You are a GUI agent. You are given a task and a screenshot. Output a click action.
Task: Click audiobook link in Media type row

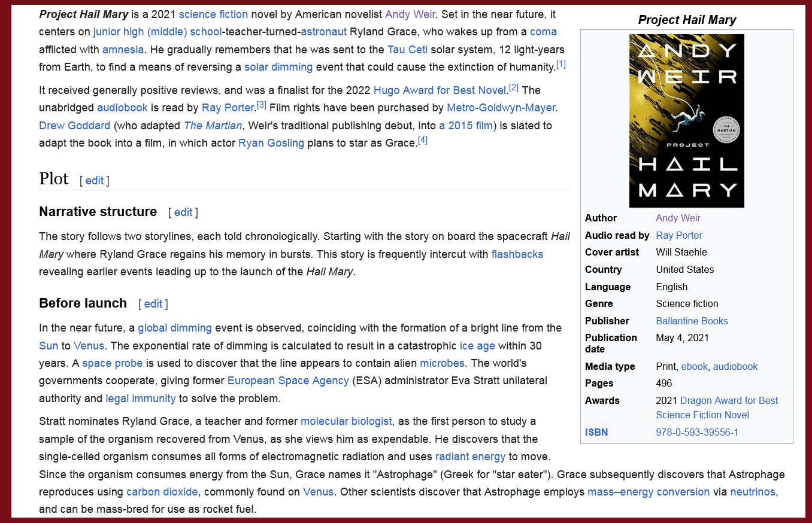[x=735, y=367]
